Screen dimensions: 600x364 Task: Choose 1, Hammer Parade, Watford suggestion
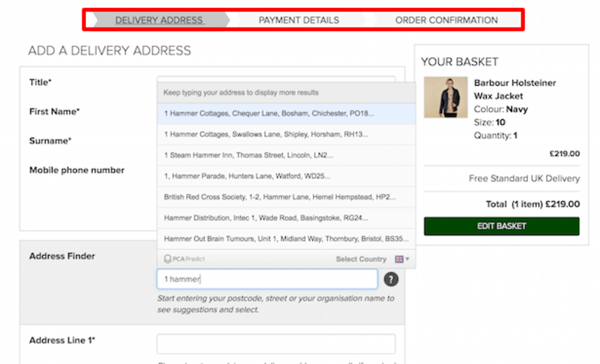pos(286,176)
